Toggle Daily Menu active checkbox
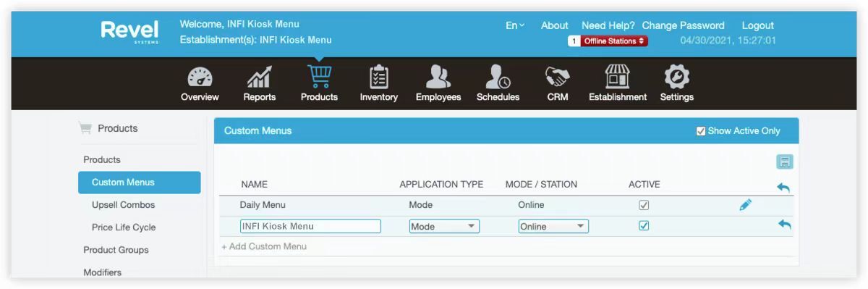The image size is (868, 289). coord(644,205)
